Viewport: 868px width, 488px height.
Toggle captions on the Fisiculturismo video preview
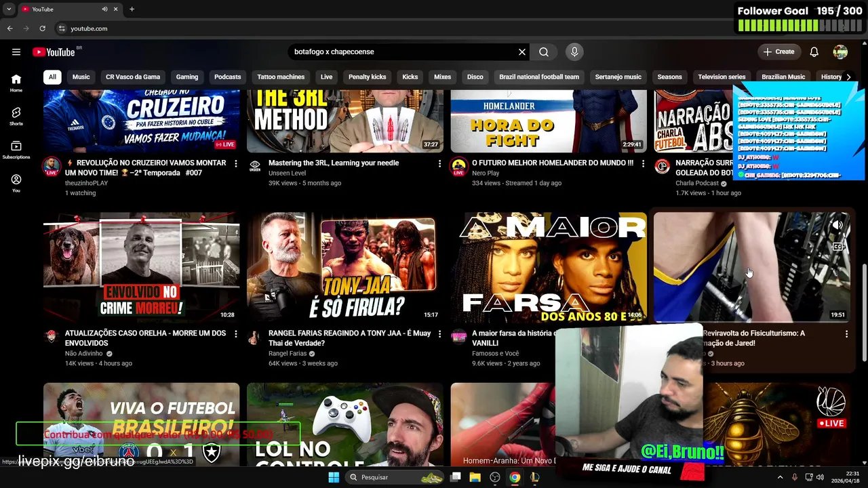click(838, 247)
